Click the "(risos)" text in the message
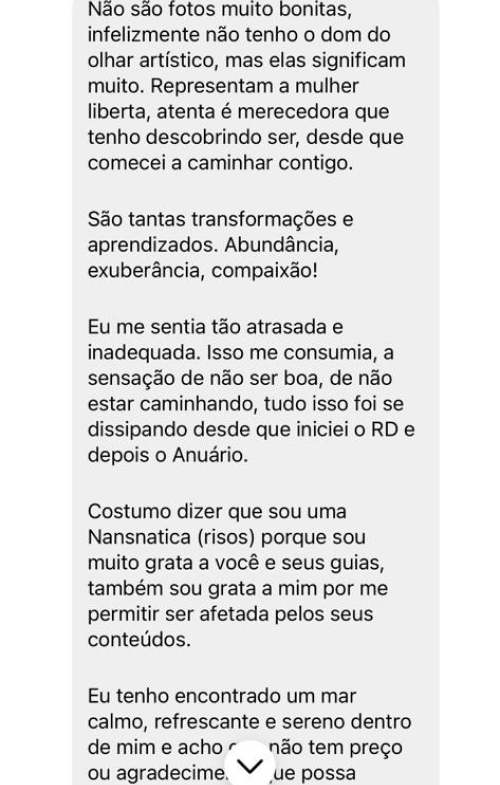 point(226,537)
